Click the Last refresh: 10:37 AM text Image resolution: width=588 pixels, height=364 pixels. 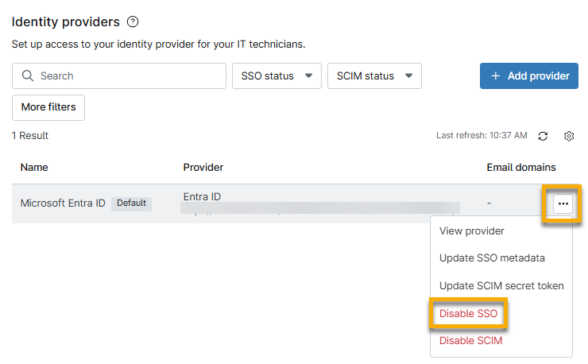coord(482,135)
